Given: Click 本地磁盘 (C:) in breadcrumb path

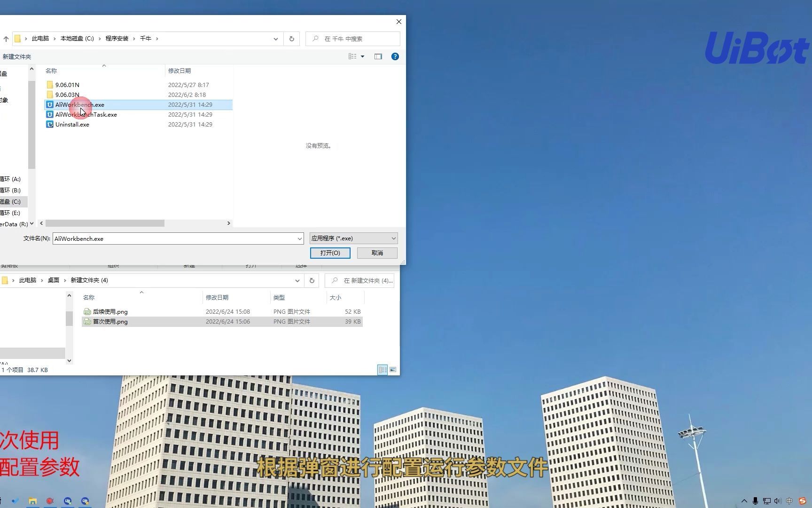Looking at the screenshot, I should pos(77,39).
